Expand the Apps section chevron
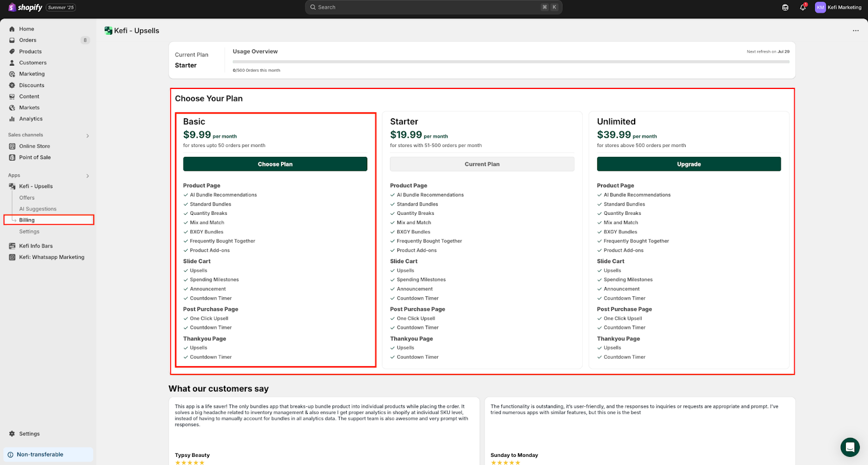 click(x=87, y=176)
